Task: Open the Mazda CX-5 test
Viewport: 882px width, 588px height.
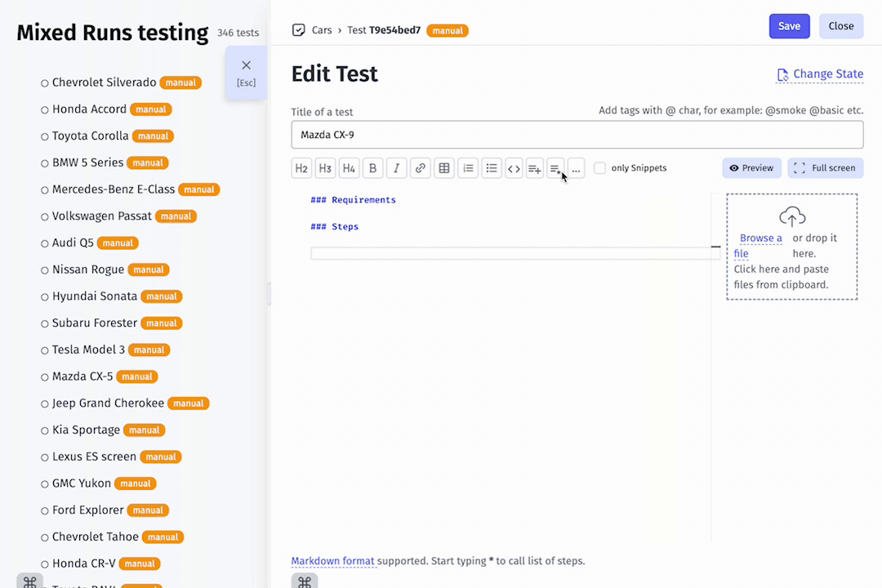Action: (82, 376)
